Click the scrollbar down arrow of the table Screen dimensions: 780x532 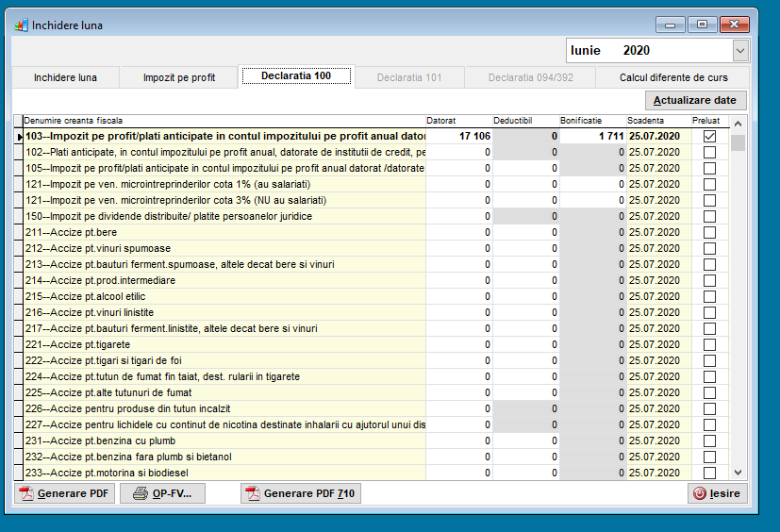point(739,473)
